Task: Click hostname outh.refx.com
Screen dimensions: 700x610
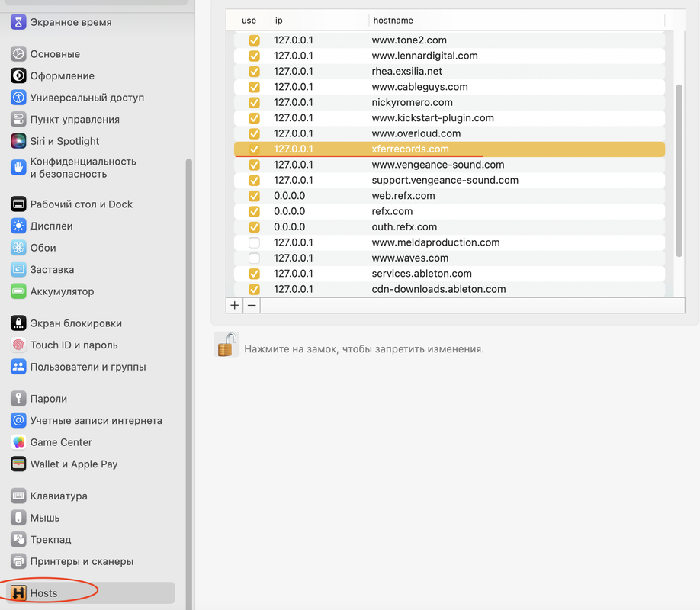Action: click(x=404, y=227)
